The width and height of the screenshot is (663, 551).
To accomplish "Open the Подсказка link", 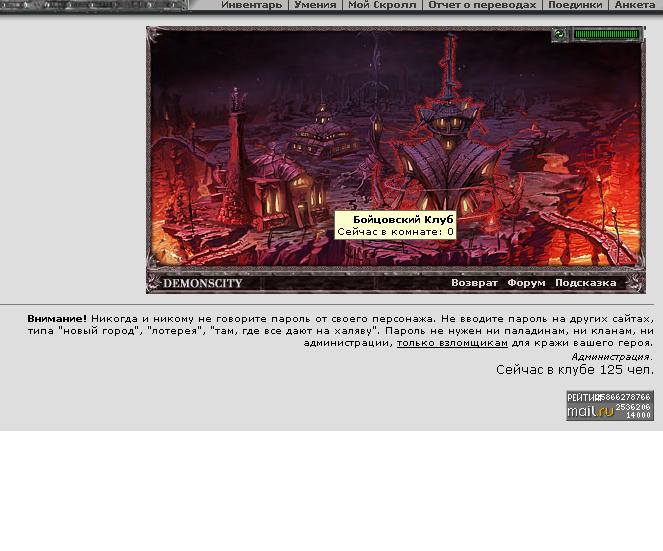I will [586, 283].
